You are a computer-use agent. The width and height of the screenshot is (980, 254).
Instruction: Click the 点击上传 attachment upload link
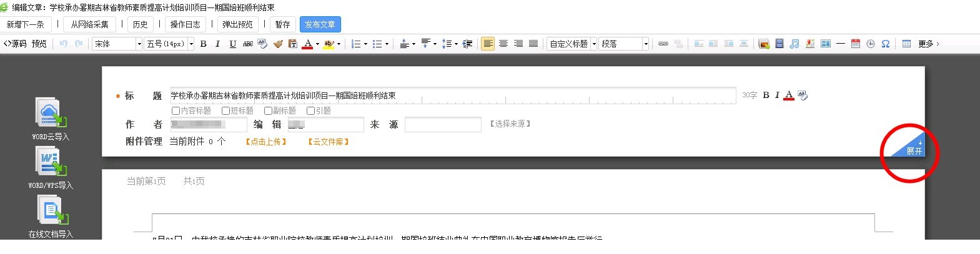pyautogui.click(x=266, y=142)
